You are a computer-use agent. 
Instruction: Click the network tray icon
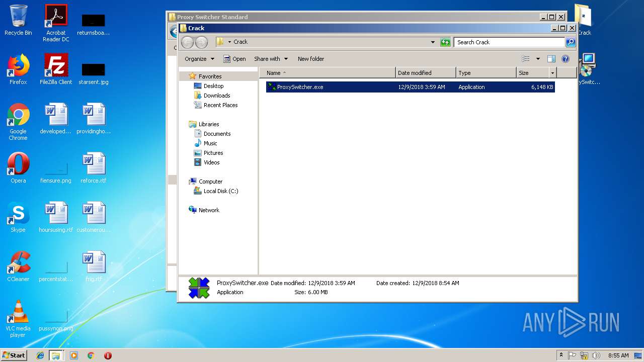point(584,355)
